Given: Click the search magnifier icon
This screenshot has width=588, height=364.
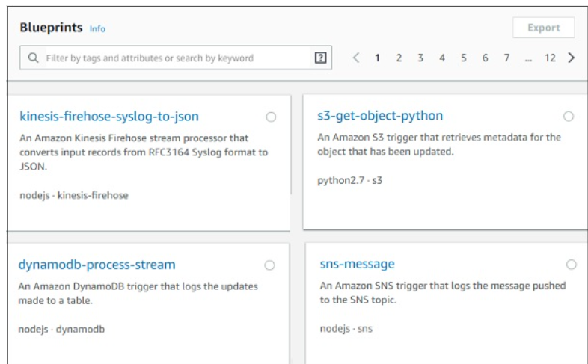Looking at the screenshot, I should coord(33,58).
